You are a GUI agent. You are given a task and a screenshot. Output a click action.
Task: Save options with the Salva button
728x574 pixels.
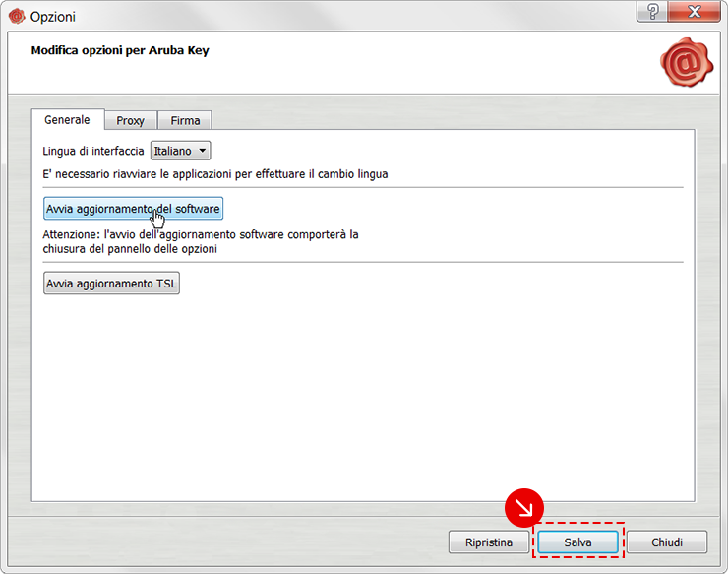click(x=578, y=542)
